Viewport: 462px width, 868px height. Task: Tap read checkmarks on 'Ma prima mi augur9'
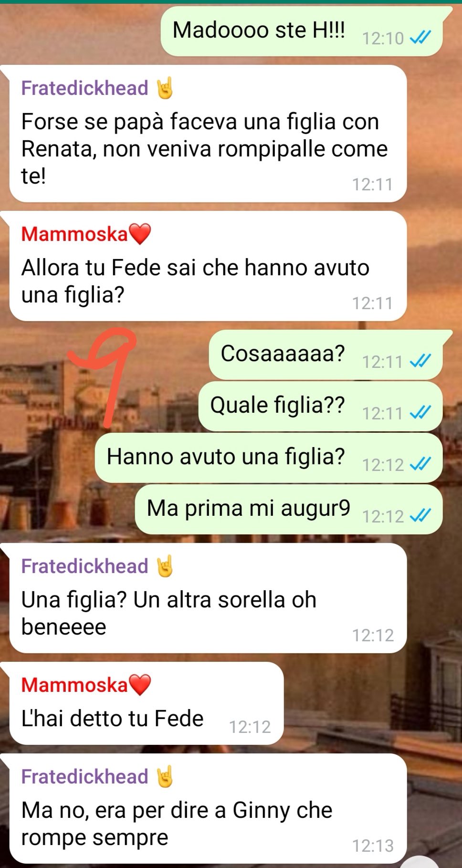[x=420, y=516]
